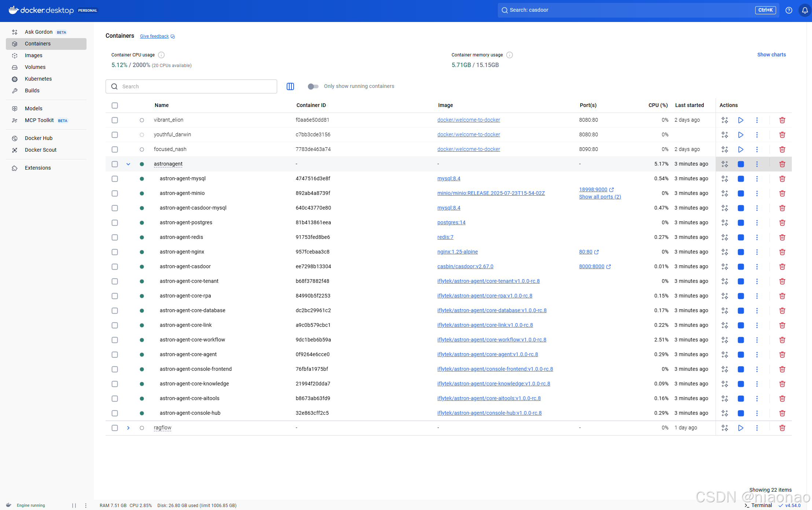Go to Volumes in the sidebar

click(x=35, y=67)
